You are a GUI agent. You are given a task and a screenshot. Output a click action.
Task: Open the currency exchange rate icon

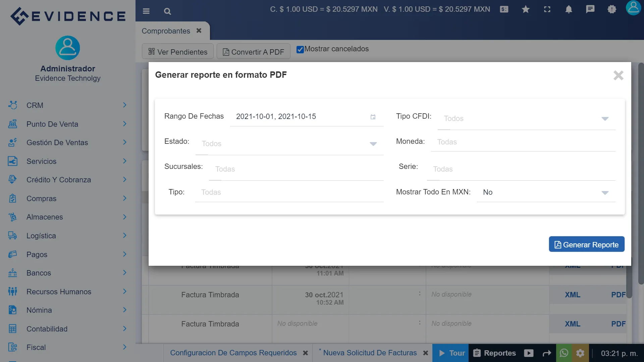[504, 9]
